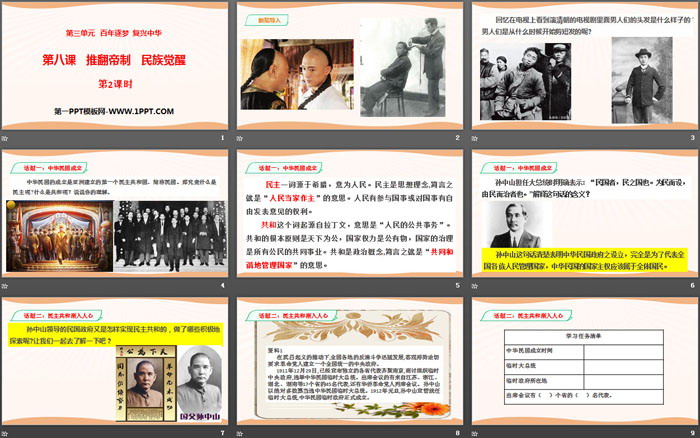Select slide 4 thumbnail with group photos
Viewport: 700px width, 438px height.
click(x=115, y=213)
